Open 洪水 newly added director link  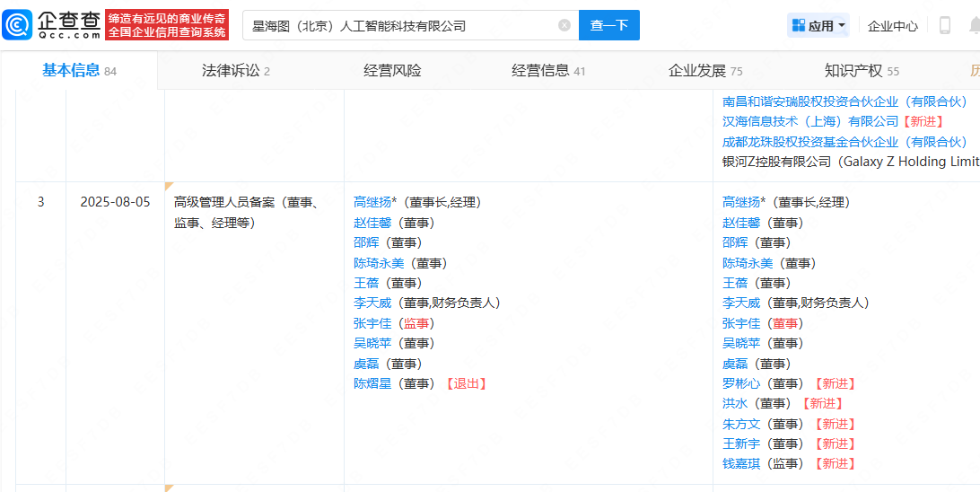click(735, 404)
